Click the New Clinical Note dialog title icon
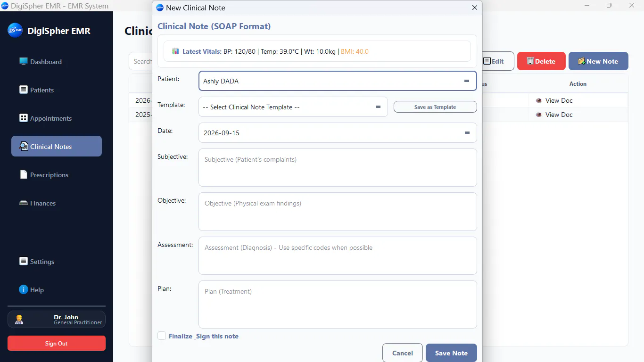This screenshot has height=362, width=644. tap(160, 8)
